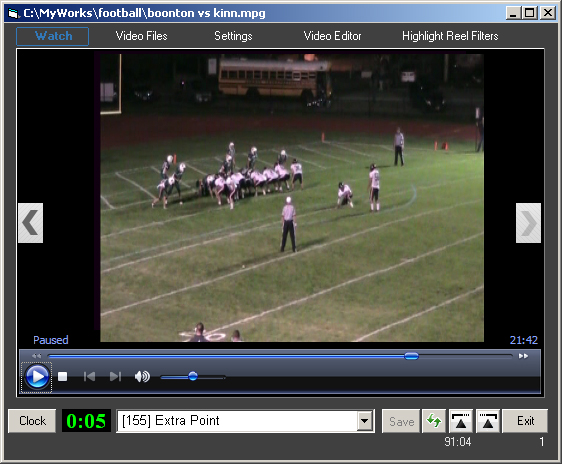Screen dimensions: 562x464
Task: Stop the video with the square Stop button
Action: 63,377
